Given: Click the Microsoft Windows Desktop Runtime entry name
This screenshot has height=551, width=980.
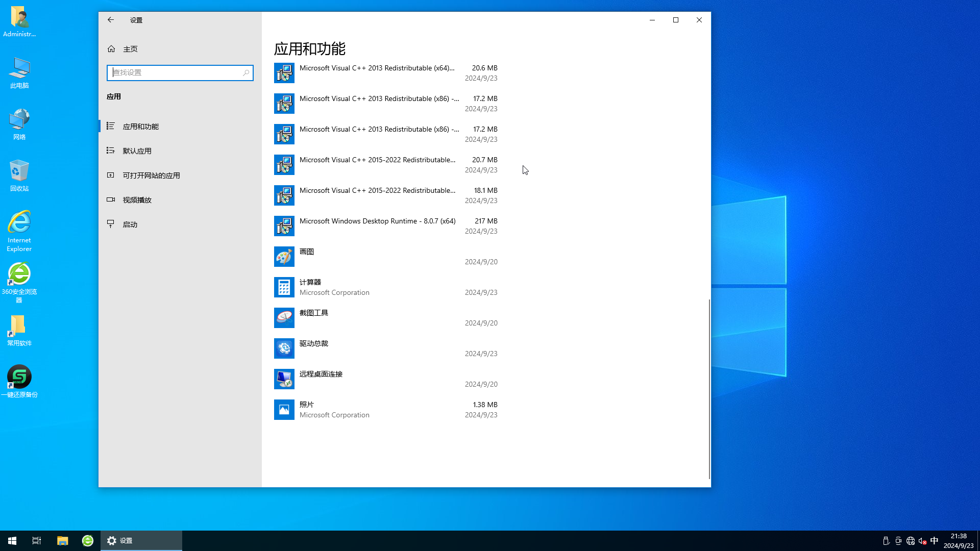Looking at the screenshot, I should 377,221.
